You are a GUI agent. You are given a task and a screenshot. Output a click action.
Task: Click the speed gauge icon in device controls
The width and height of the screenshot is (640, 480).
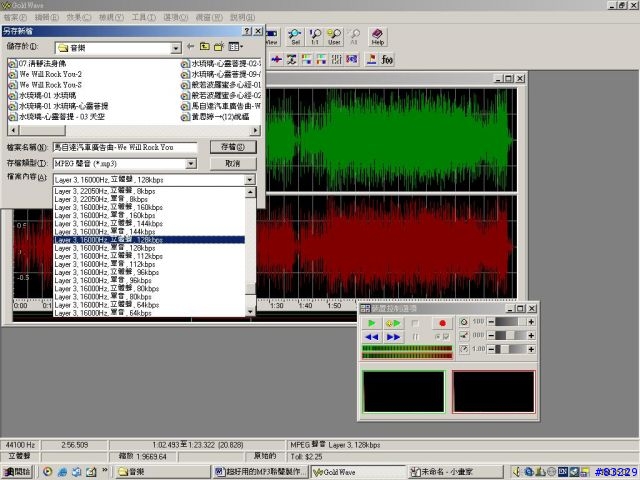click(464, 349)
